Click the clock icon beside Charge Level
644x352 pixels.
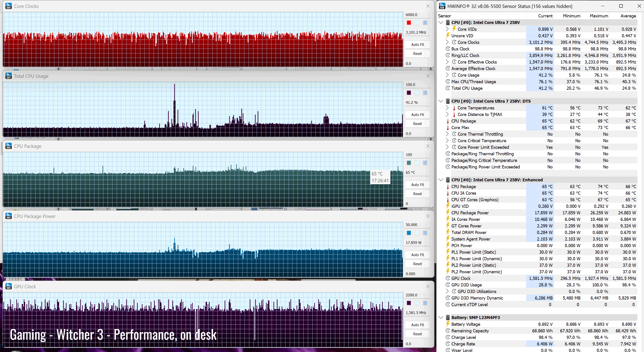click(x=448, y=337)
